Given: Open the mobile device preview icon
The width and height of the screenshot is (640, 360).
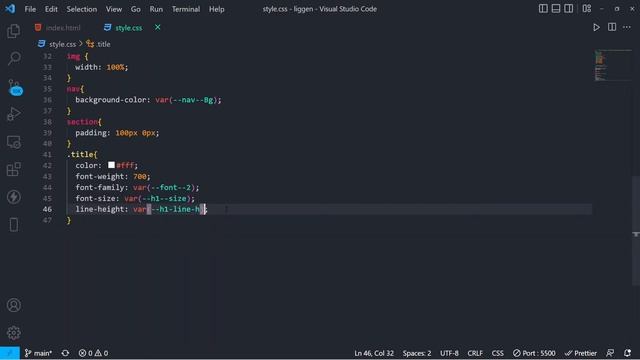Looking at the screenshot, I should click(x=13, y=224).
